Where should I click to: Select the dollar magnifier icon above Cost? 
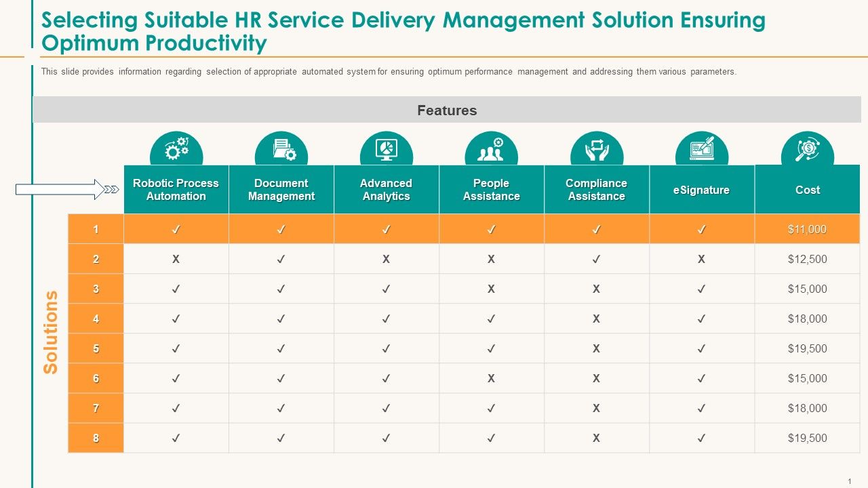point(807,148)
